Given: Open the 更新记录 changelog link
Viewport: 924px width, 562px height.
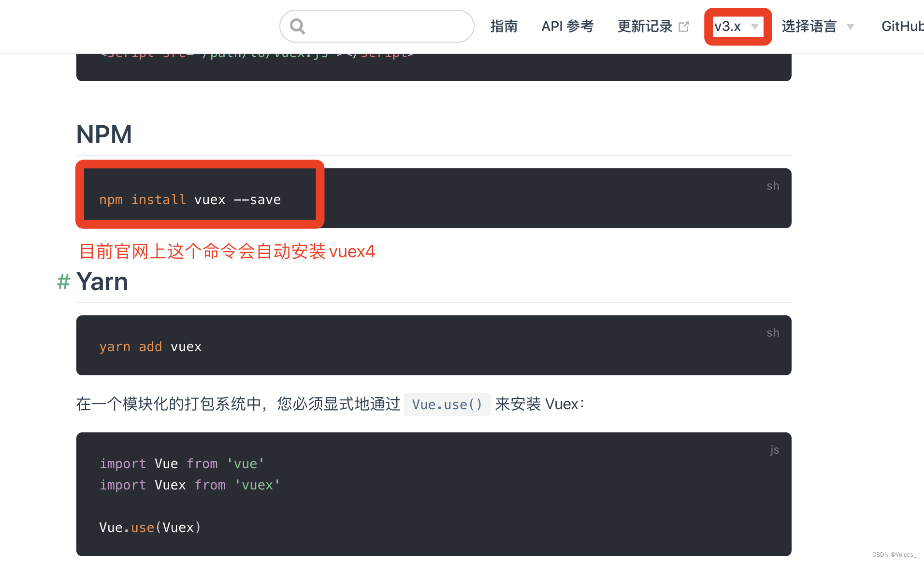Looking at the screenshot, I should [x=645, y=26].
